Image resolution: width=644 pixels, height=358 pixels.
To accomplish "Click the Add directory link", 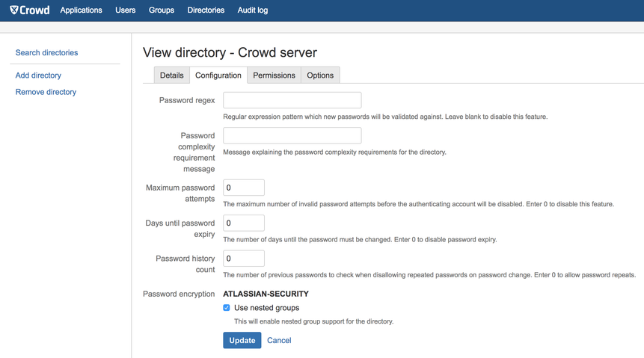I will [38, 75].
